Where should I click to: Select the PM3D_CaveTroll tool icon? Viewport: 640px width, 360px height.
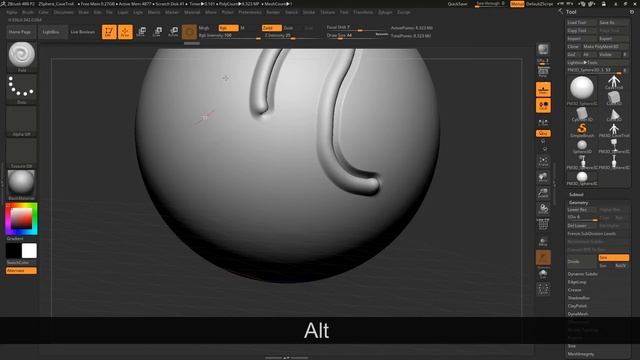coord(614,130)
